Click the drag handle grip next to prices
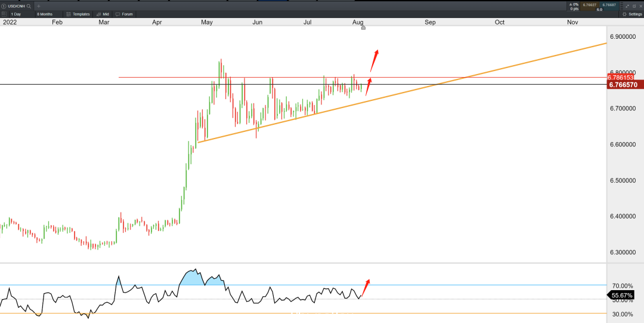Image resolution: width=644 pixels, height=323 pixels. pos(621,6)
